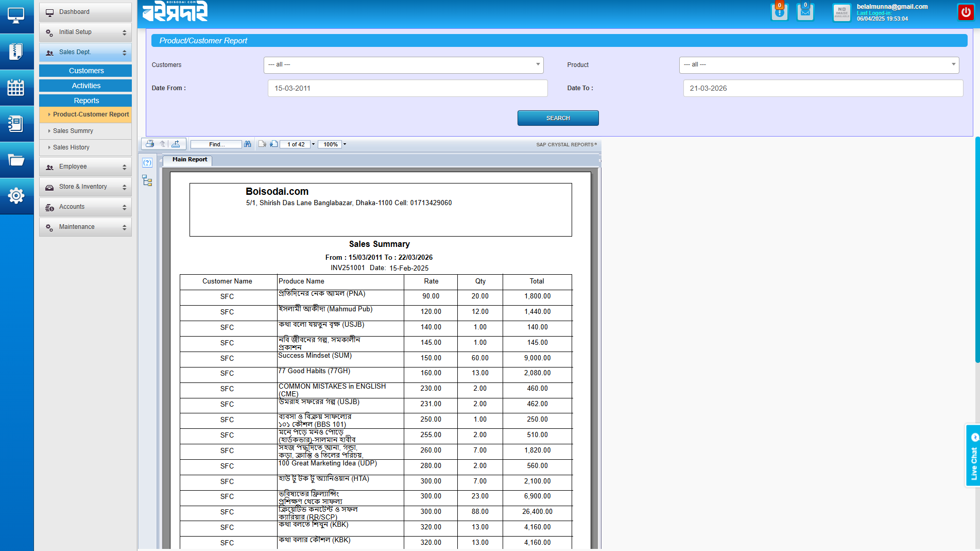The image size is (980, 551).
Task: Go to next report page
Action: 273,144
